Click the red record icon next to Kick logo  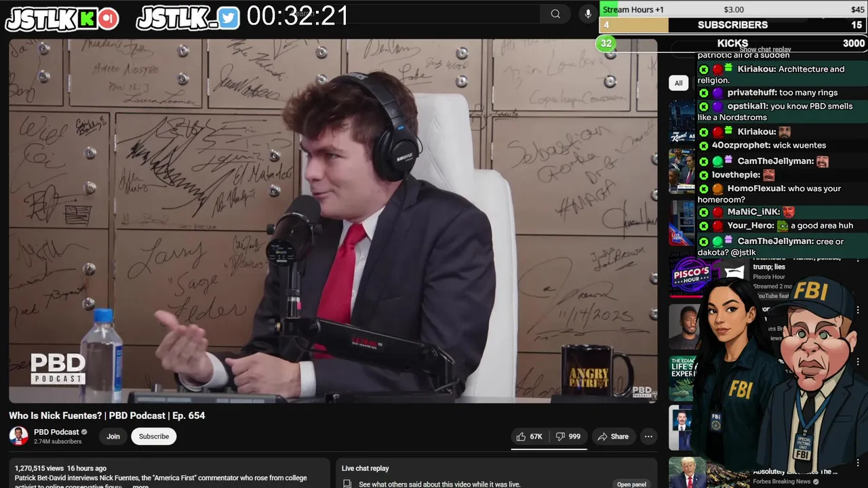coord(108,19)
